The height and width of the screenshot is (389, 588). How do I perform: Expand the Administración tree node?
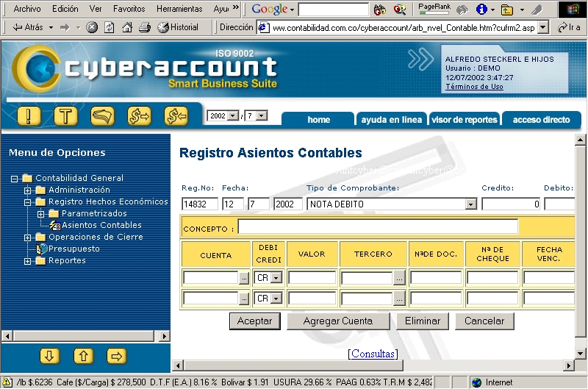coord(27,190)
